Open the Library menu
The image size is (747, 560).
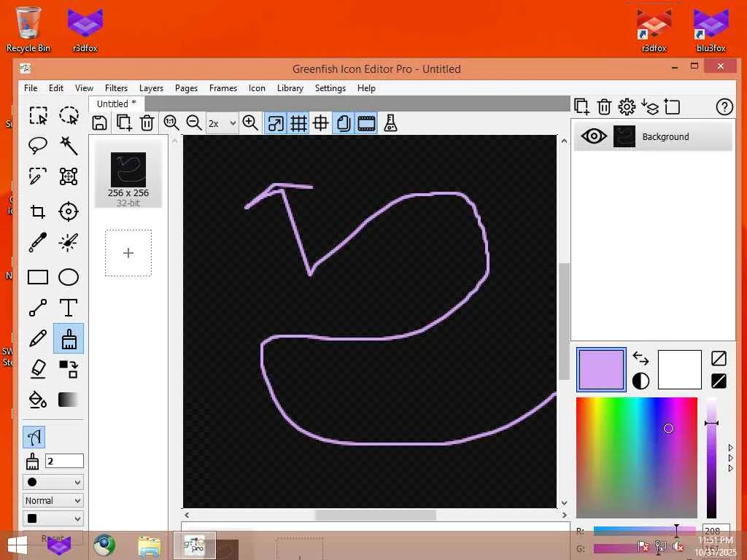[x=290, y=88]
